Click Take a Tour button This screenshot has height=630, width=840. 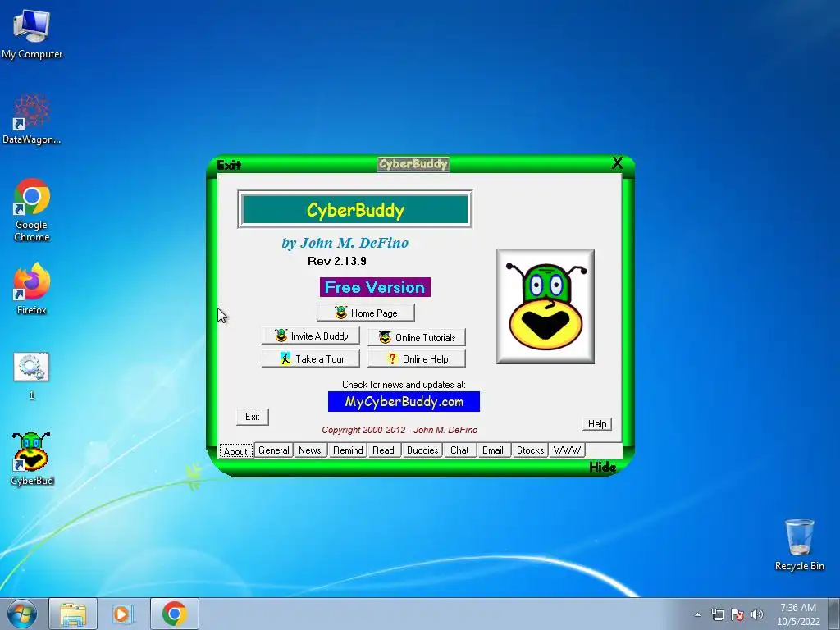click(x=311, y=359)
